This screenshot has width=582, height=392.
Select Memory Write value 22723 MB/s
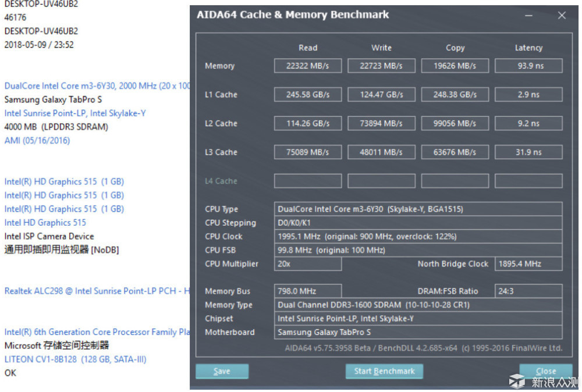[381, 66]
